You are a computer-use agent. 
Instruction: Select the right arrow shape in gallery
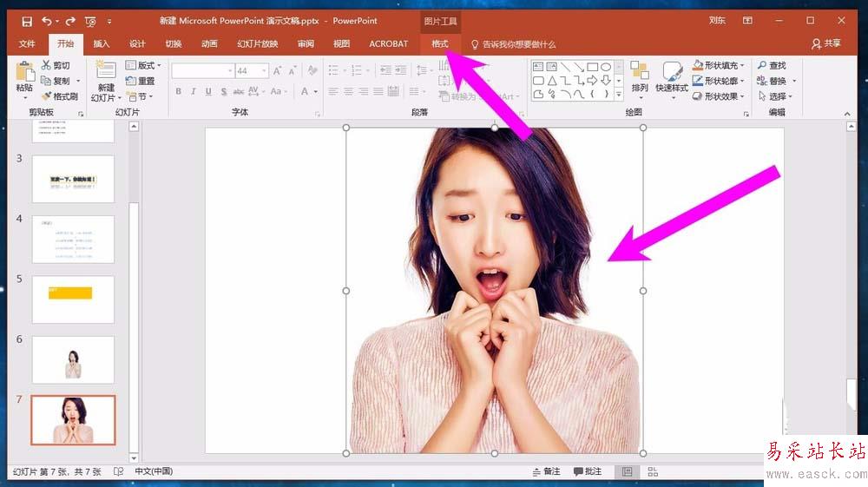(x=592, y=81)
